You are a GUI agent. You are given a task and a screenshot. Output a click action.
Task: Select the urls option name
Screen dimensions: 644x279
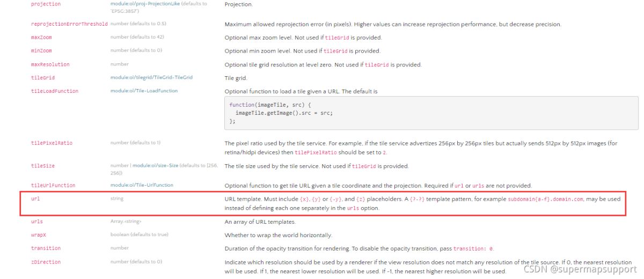pyautogui.click(x=37, y=222)
